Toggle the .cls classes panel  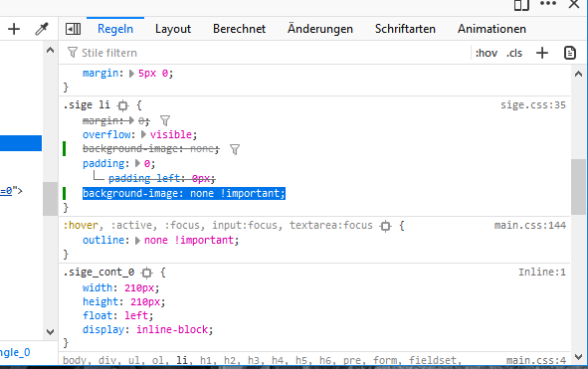click(x=514, y=53)
